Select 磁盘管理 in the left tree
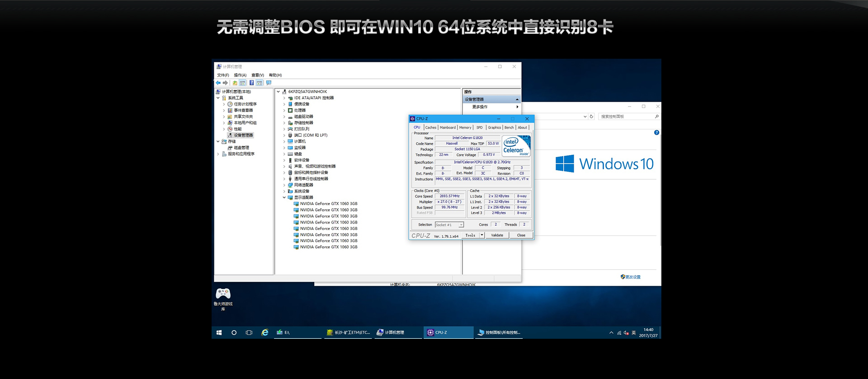 [x=241, y=148]
